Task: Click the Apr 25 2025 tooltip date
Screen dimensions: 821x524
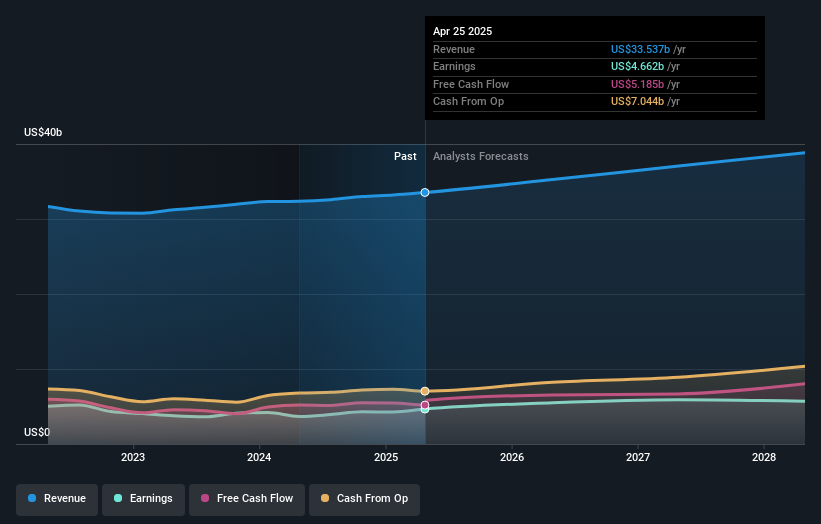Action: (x=462, y=31)
